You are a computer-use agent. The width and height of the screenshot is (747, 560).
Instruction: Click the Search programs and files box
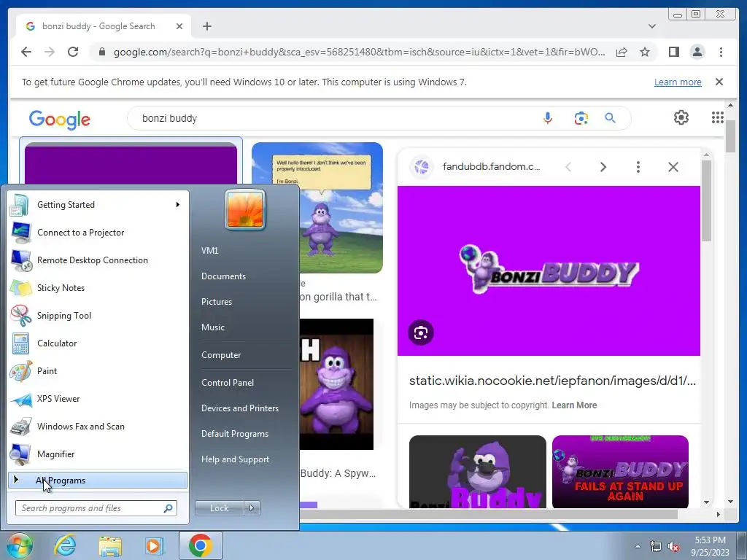click(x=96, y=508)
